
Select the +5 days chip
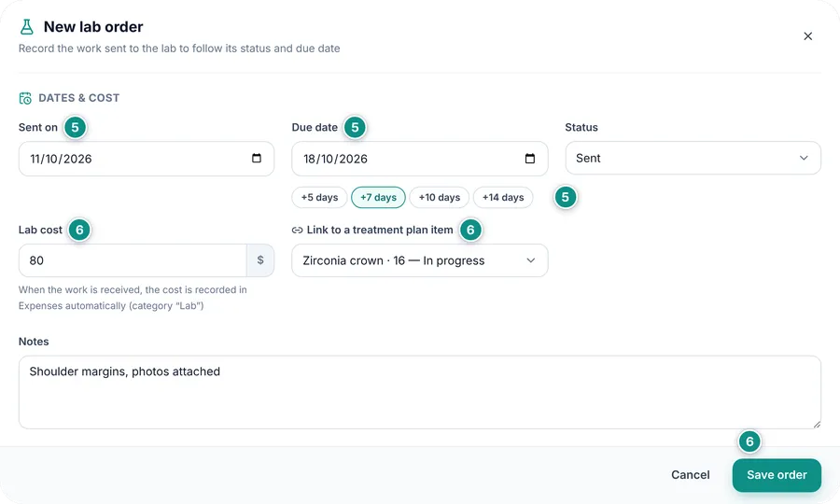(319, 197)
